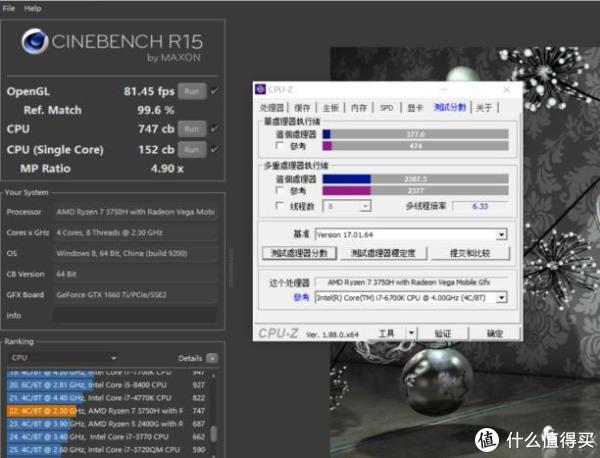
Task: Run the CPU benchmark
Action: click(x=192, y=129)
